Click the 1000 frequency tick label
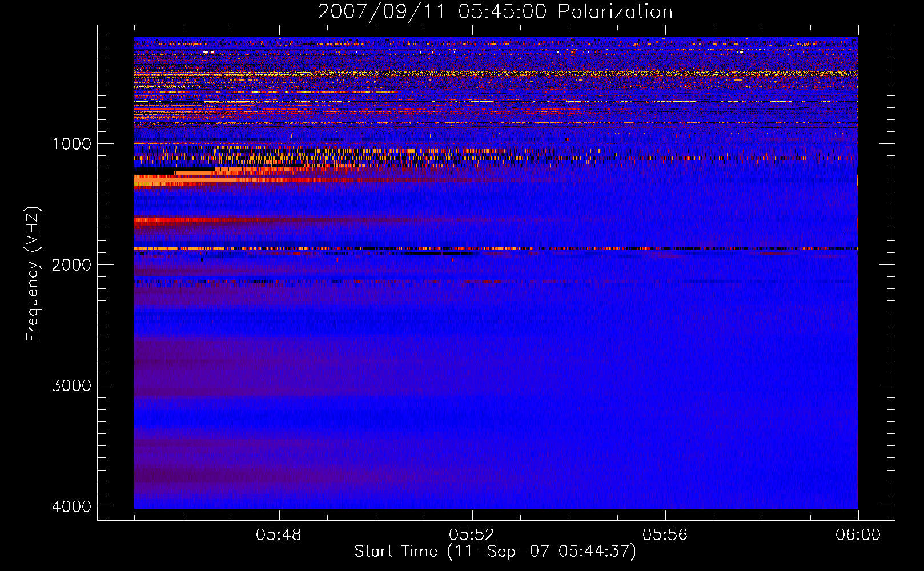The height and width of the screenshot is (571, 924). (x=71, y=143)
